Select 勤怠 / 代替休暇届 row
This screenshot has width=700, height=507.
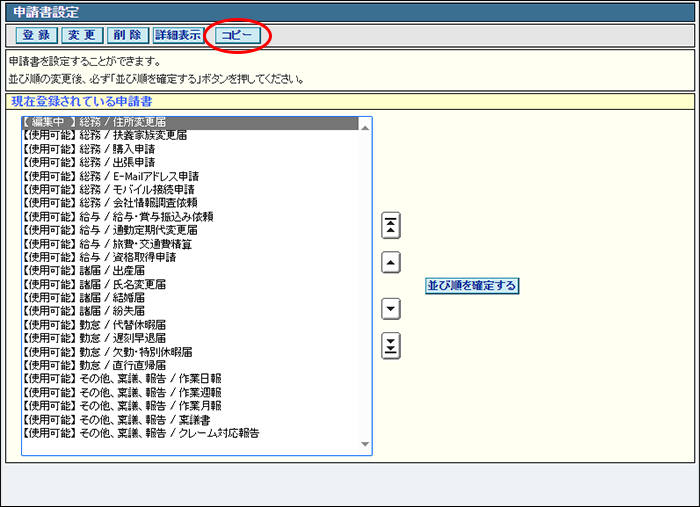point(190,325)
